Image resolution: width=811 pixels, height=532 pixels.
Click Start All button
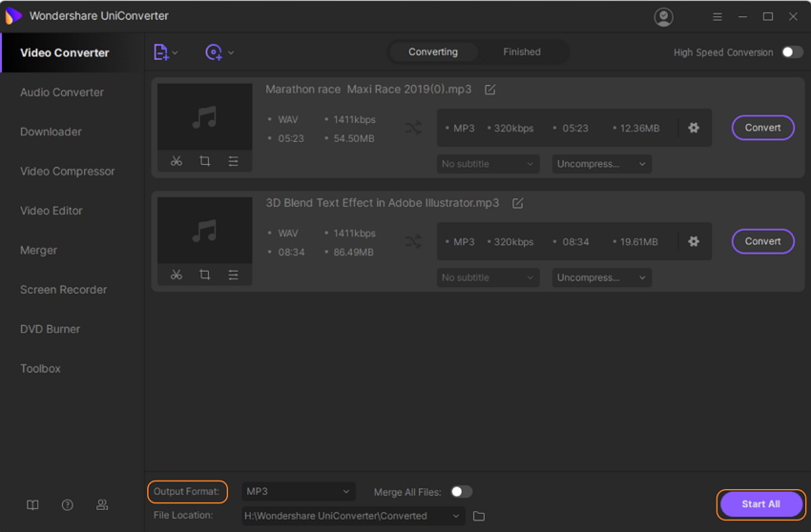click(760, 503)
